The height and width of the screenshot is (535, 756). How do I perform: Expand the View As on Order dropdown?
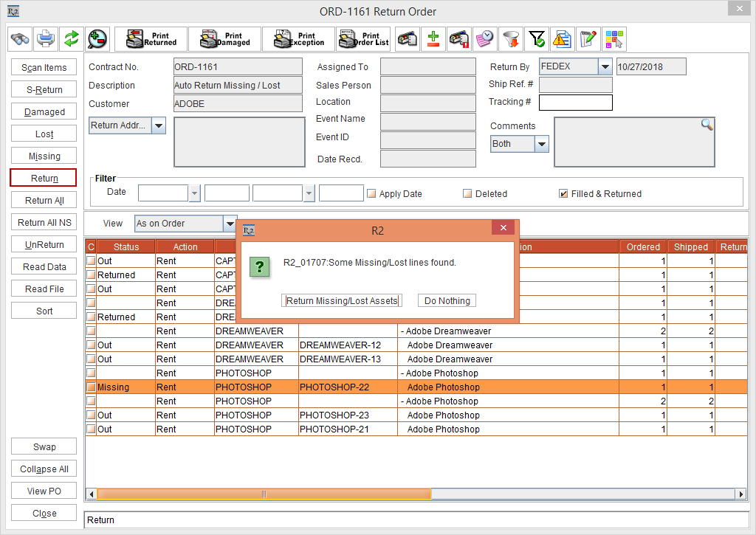pyautogui.click(x=230, y=224)
